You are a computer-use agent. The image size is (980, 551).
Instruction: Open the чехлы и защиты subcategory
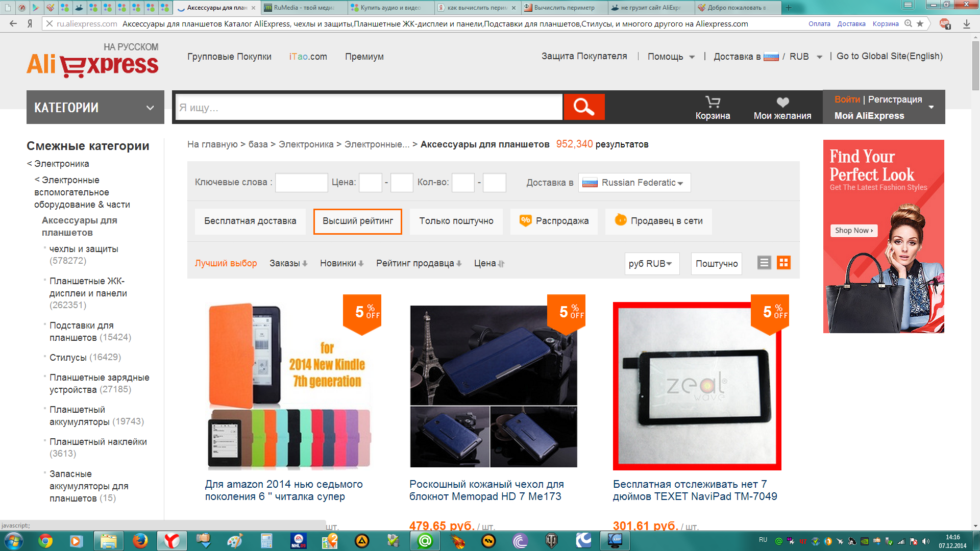tap(84, 249)
